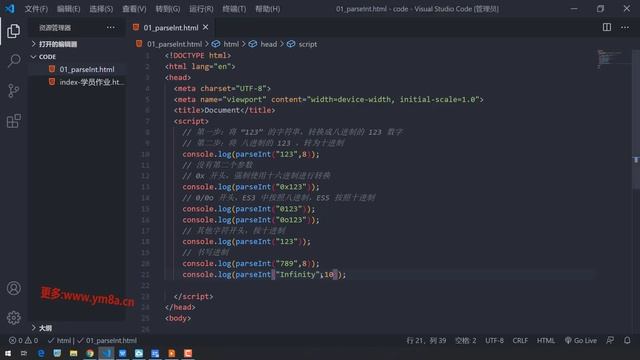
Task: Open the notifications bell in status bar
Action: tap(627, 340)
